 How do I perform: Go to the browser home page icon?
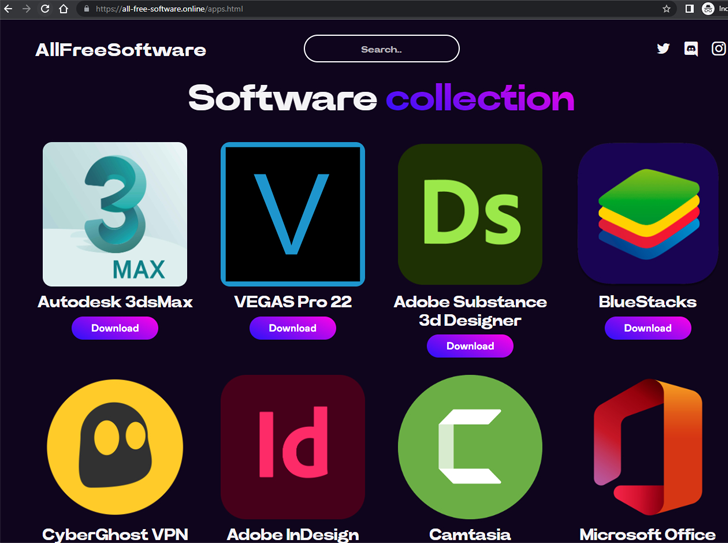(64, 9)
